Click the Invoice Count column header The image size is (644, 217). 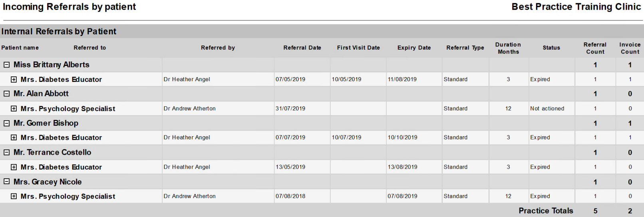[x=630, y=48]
